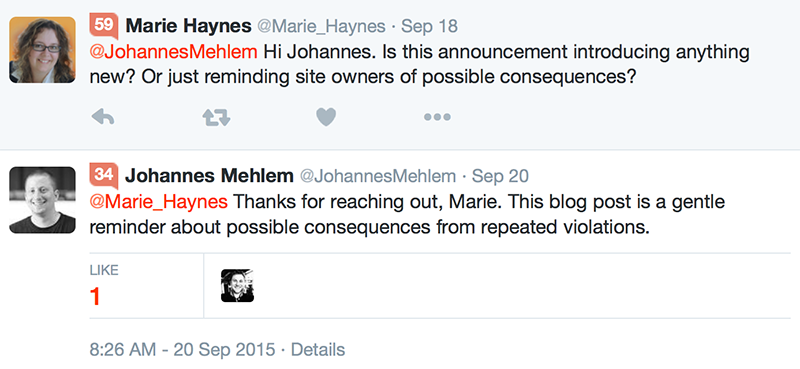This screenshot has height=369, width=800.
Task: Open Johannes Mehlem's profile picture
Action: click(42, 200)
